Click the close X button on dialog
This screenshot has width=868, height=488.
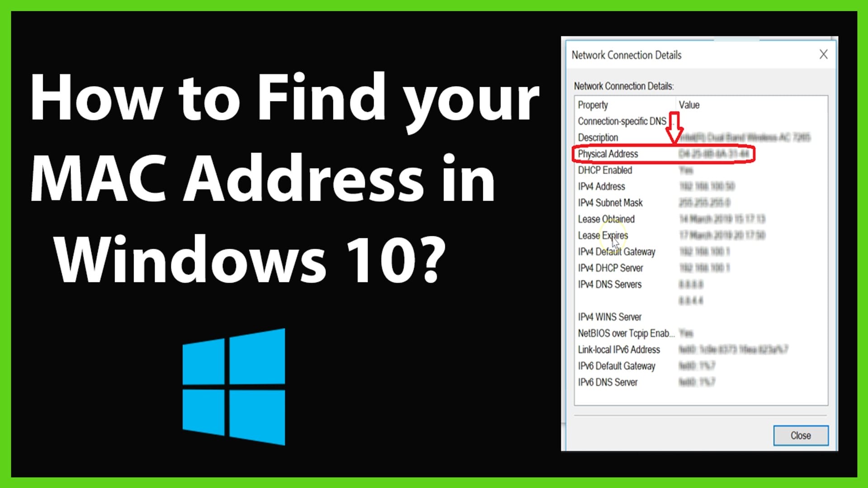click(823, 54)
